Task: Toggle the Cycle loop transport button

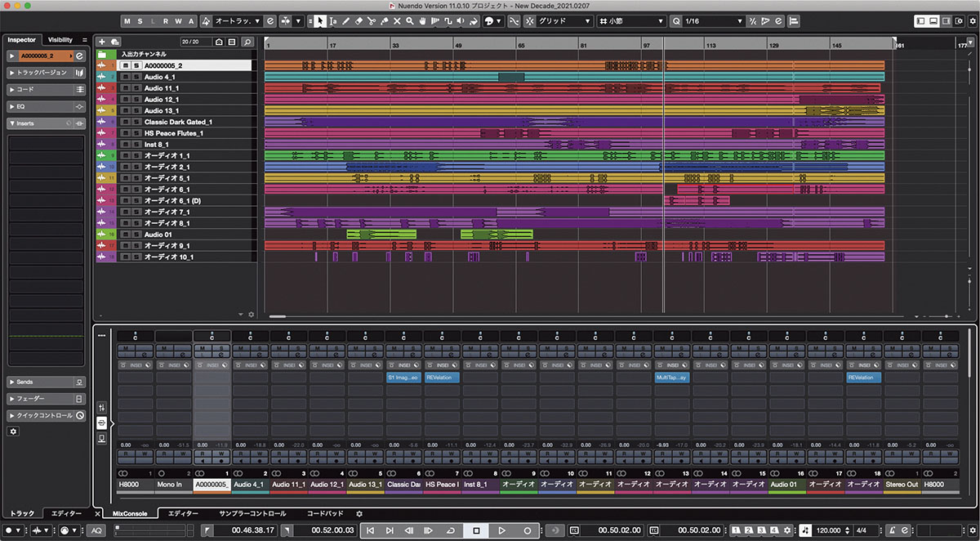Action: tap(451, 530)
